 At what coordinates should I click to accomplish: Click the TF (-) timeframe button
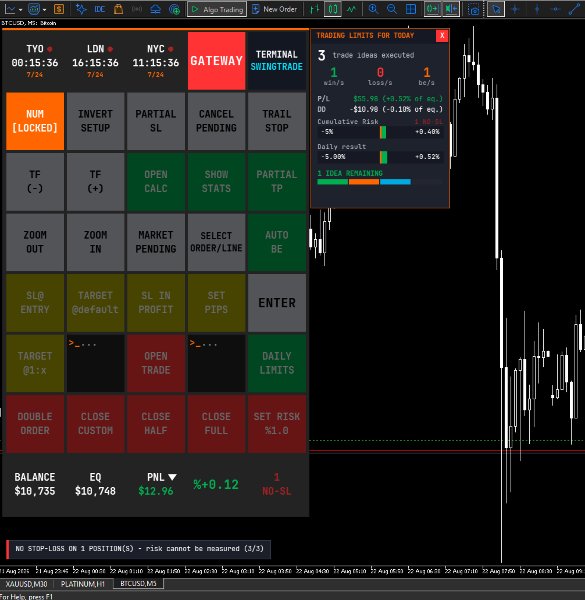click(35, 181)
